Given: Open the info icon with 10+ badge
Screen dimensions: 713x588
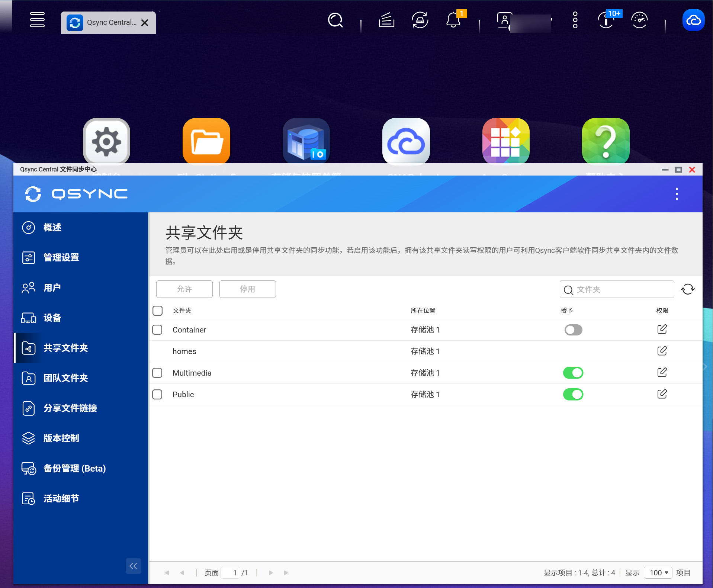Looking at the screenshot, I should coord(606,20).
